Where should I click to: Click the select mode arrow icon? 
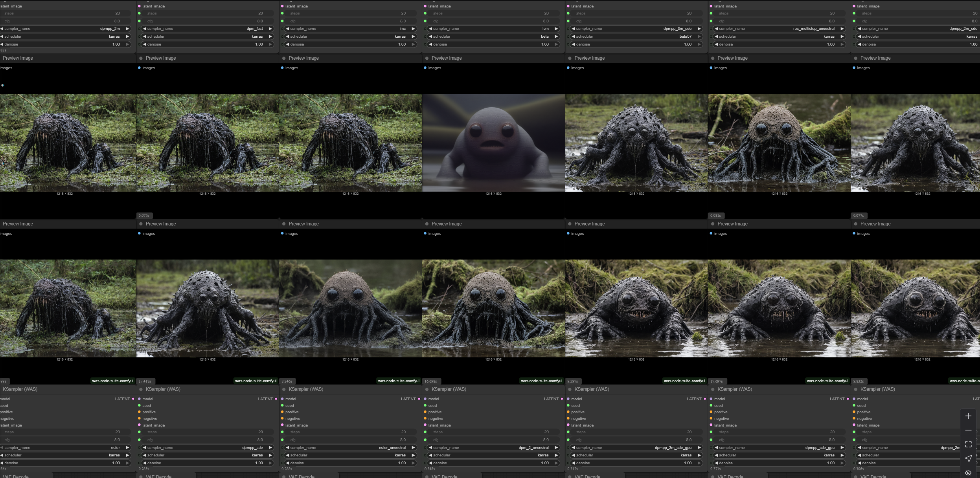click(x=968, y=458)
